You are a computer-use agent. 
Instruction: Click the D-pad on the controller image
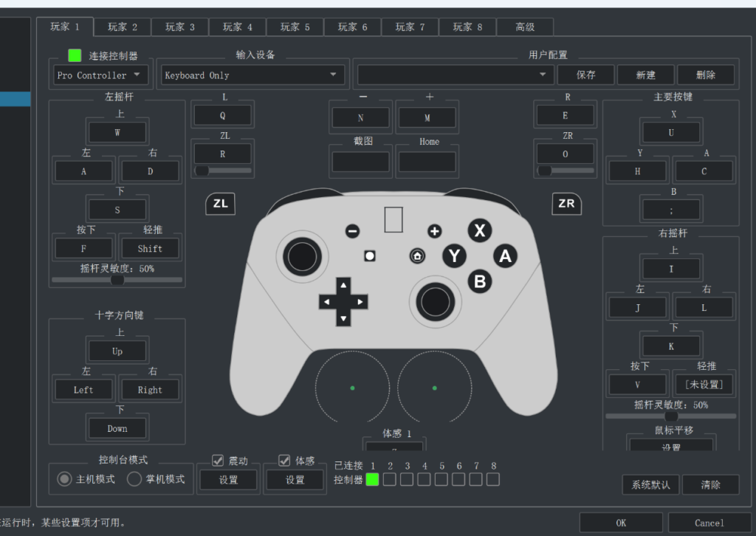click(343, 301)
